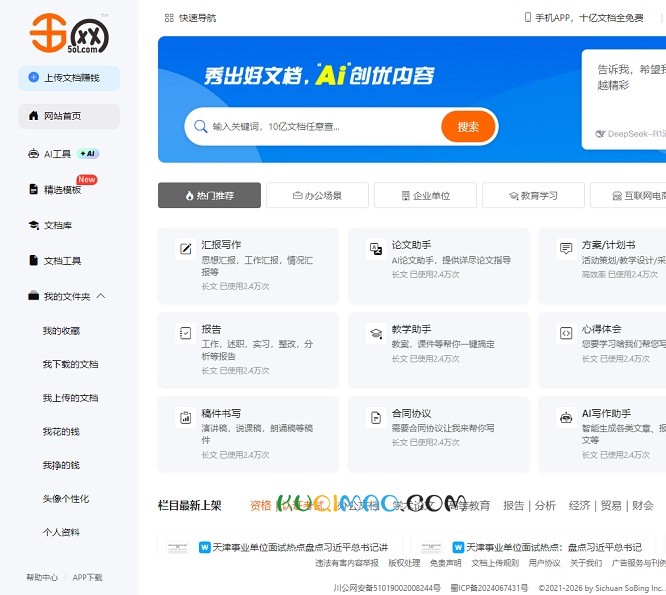Open 我花的钱 in the sidebar
This screenshot has height=595, width=666.
(x=61, y=431)
